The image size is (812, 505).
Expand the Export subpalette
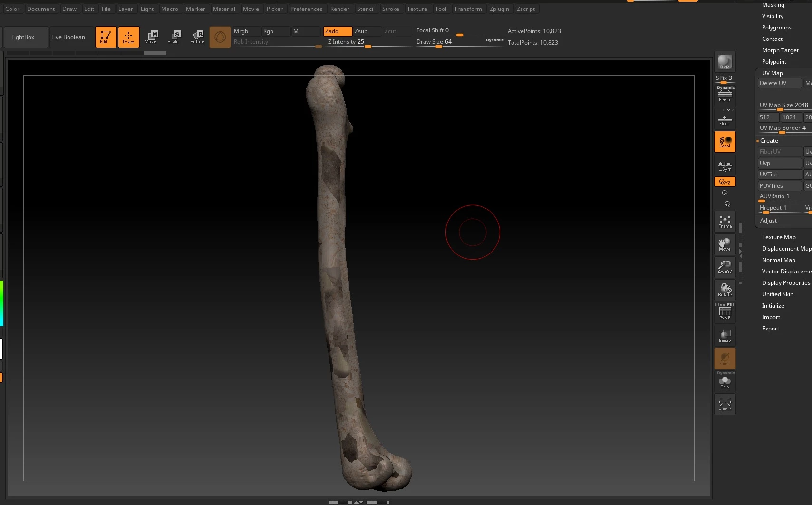point(770,329)
